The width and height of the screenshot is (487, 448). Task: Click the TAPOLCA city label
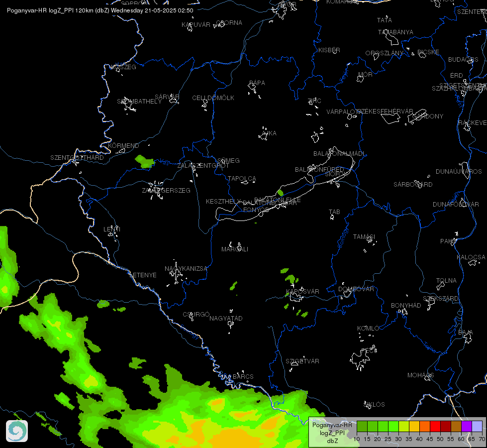pyautogui.click(x=242, y=179)
